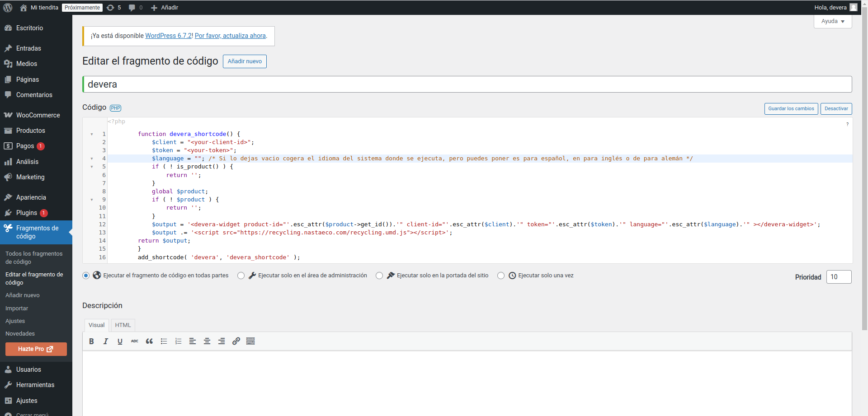The height and width of the screenshot is (416, 868).
Task: Select 'Ejecutar solo en la portada del sitio'
Action: pos(380,276)
